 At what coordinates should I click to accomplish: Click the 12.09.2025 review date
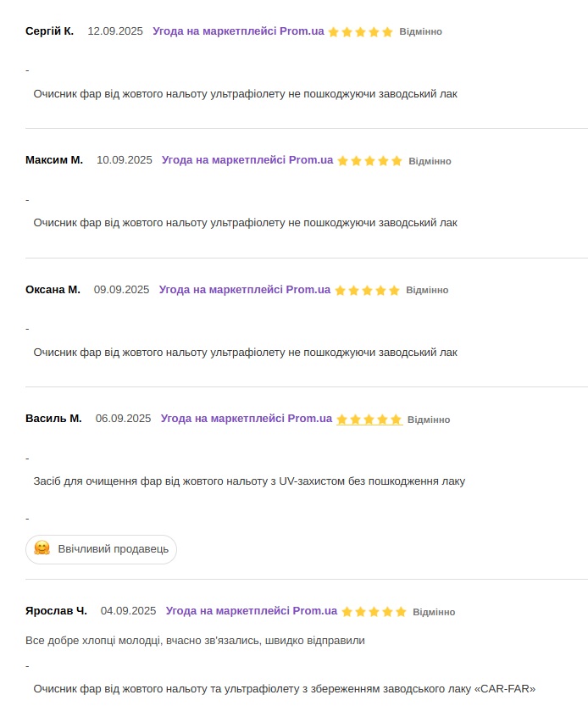(x=114, y=31)
